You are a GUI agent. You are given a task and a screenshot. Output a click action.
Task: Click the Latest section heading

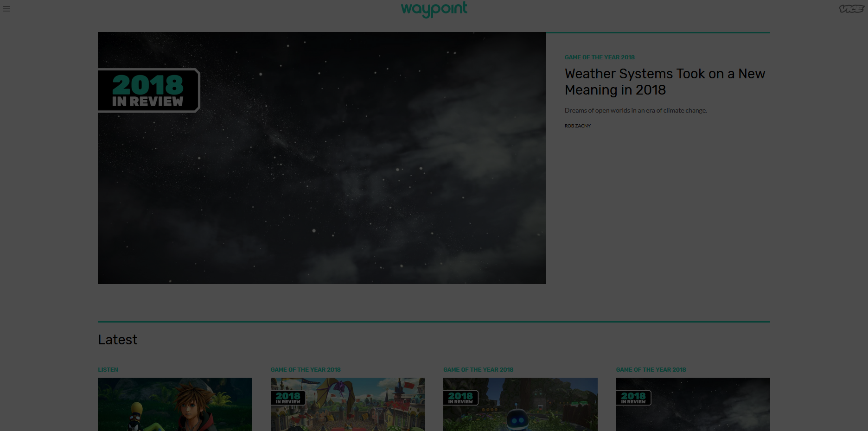point(118,340)
